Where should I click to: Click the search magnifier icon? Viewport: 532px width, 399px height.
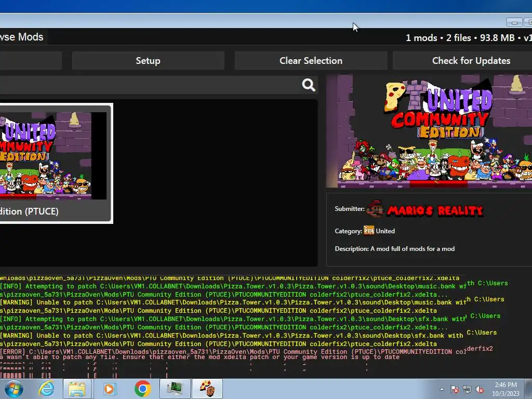click(309, 85)
